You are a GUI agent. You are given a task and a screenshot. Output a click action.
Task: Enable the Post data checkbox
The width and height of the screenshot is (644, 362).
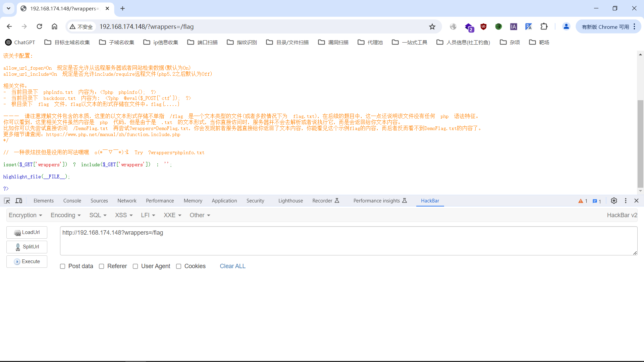[x=63, y=266]
